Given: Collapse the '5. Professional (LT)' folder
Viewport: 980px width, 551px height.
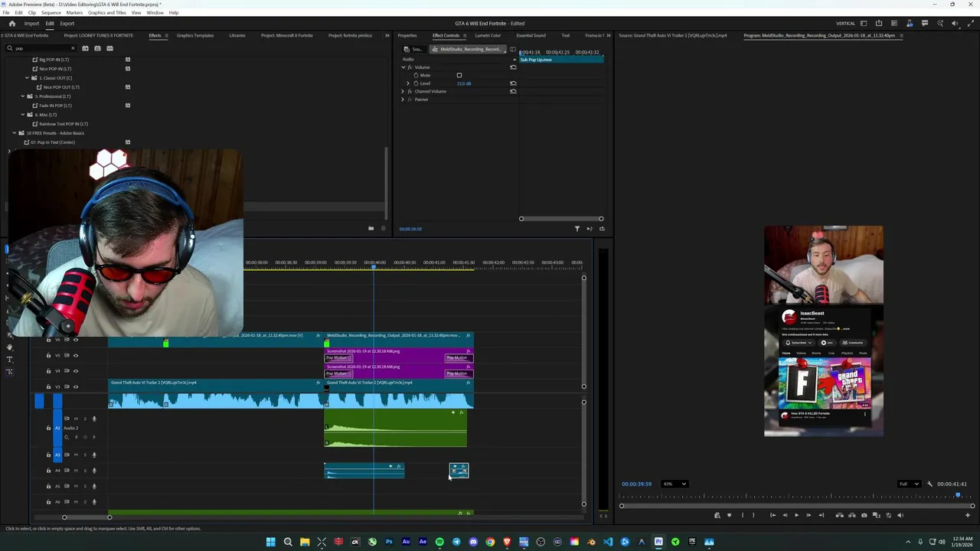Looking at the screenshot, I should point(22,96).
